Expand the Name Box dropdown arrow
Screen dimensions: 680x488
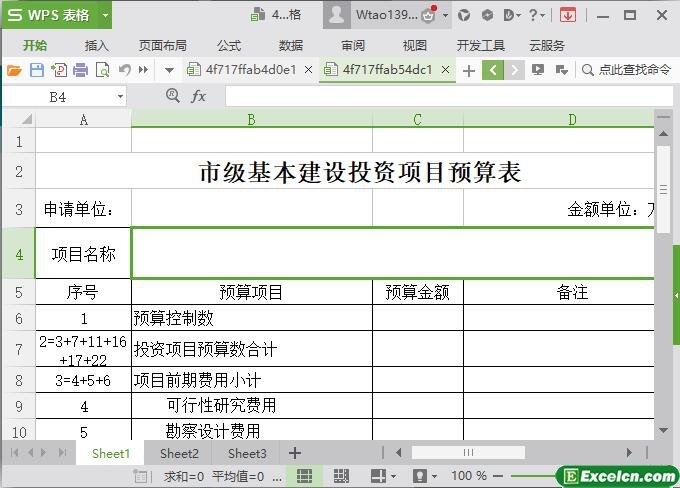[x=121, y=96]
